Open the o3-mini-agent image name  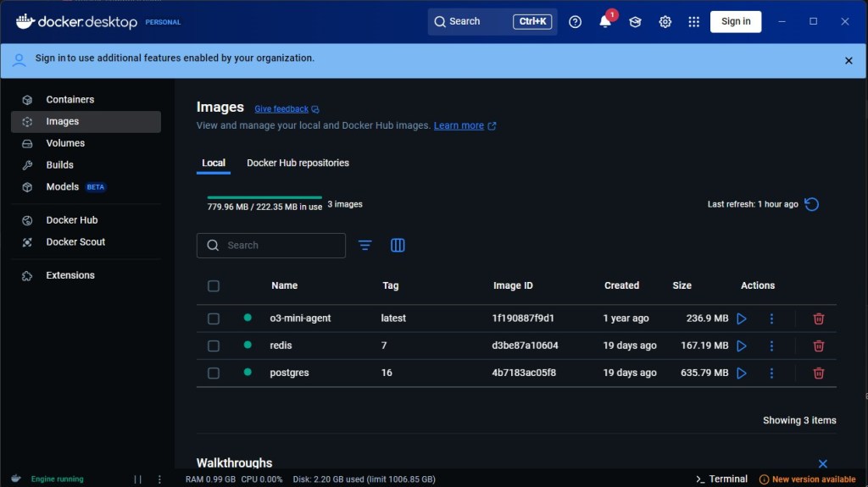point(300,318)
